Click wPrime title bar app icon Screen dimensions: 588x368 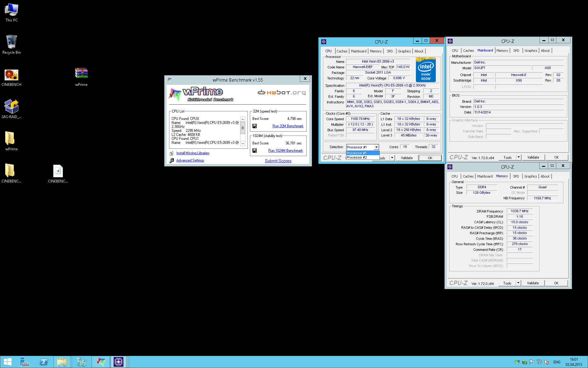(170, 79)
